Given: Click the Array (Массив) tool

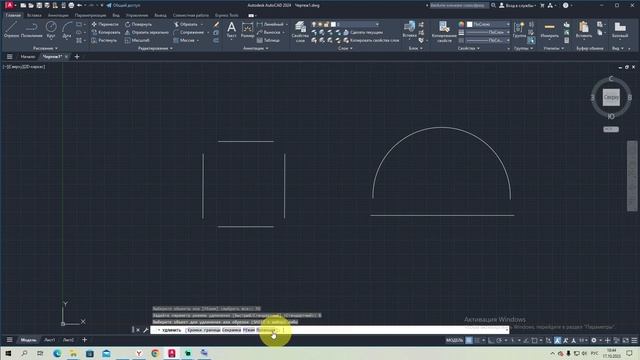Looking at the screenshot, I should (x=184, y=40).
